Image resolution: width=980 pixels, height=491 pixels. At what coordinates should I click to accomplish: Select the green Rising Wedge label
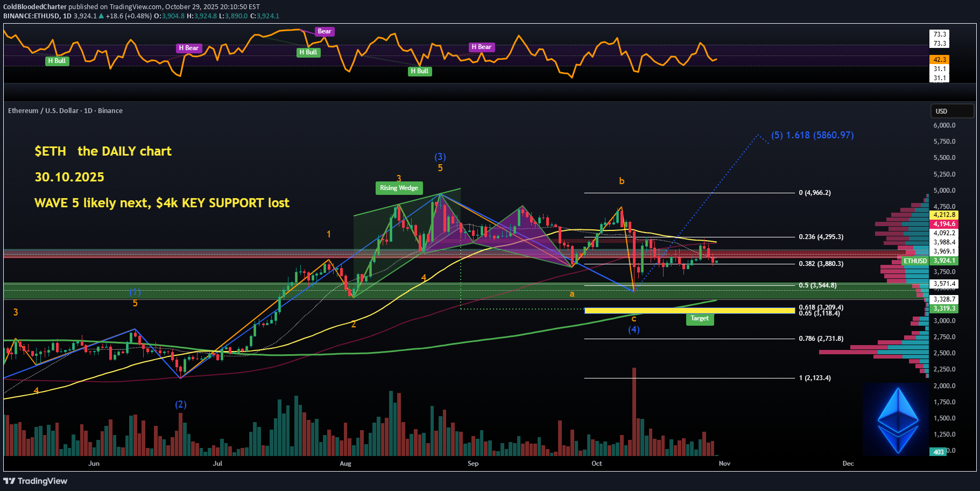(399, 188)
